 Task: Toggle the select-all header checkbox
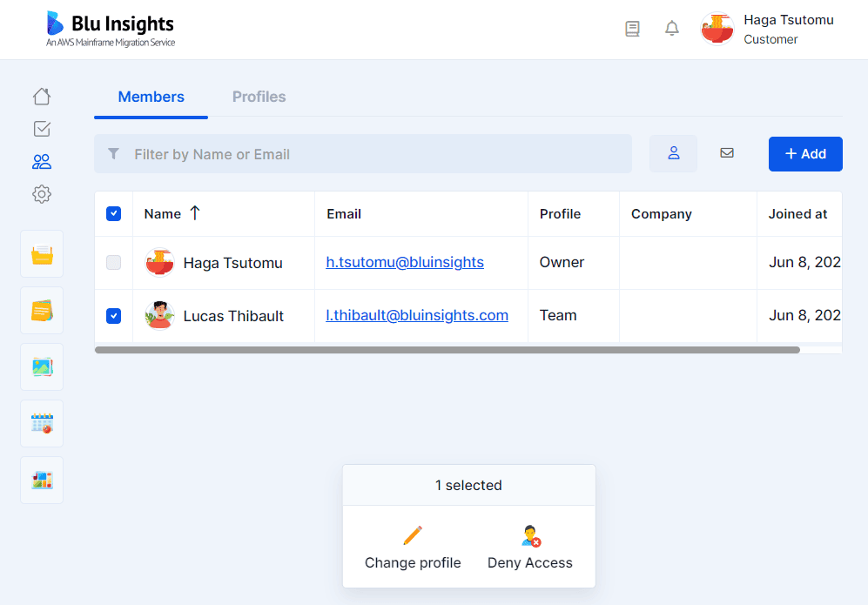tap(113, 213)
